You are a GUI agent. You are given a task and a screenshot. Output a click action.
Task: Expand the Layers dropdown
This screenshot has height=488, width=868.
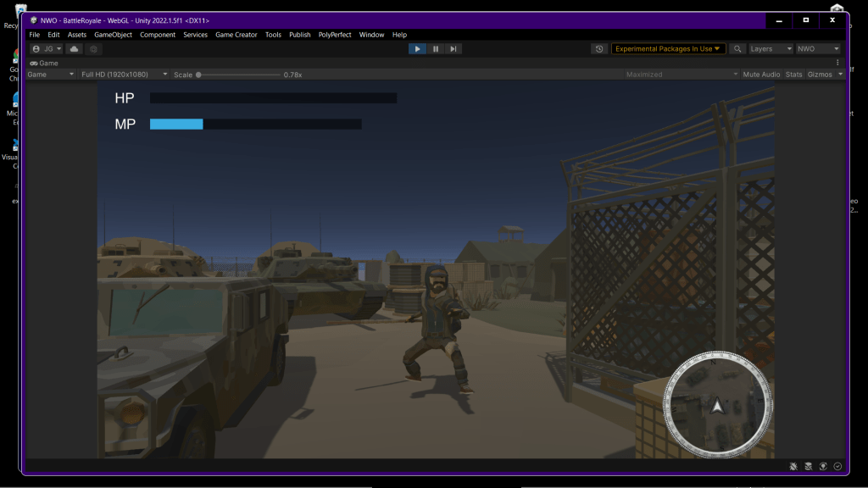coord(771,49)
